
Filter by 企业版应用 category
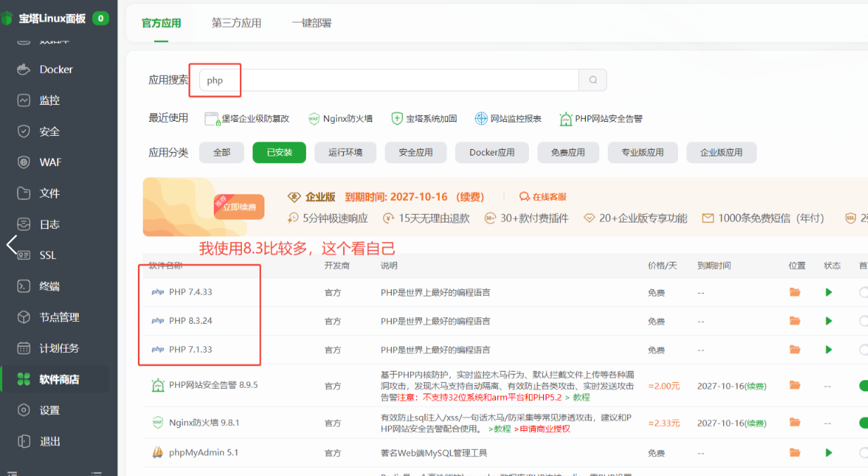coord(722,152)
